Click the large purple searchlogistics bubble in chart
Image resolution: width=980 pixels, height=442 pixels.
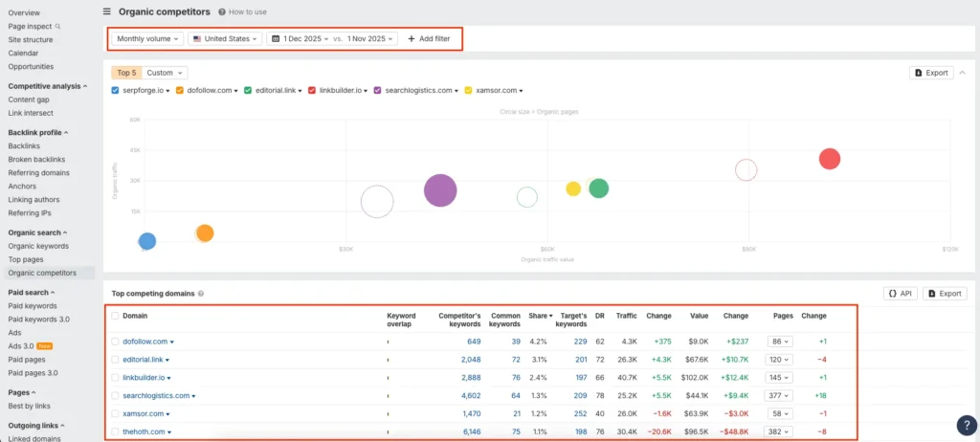pyautogui.click(x=439, y=190)
